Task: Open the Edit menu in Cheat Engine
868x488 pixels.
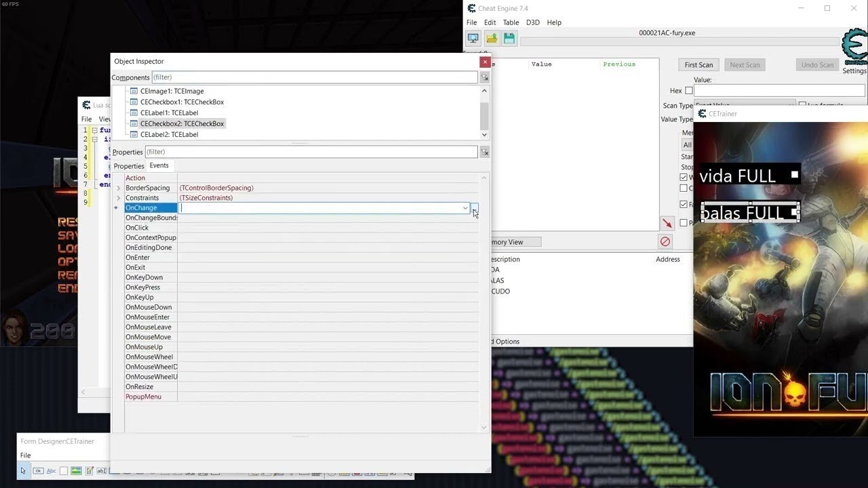Action: (490, 22)
